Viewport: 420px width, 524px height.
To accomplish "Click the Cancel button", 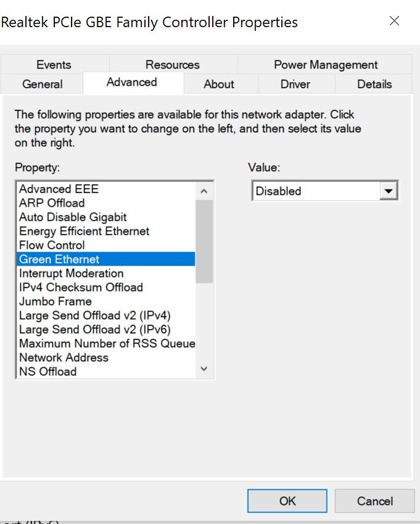I will click(375, 501).
